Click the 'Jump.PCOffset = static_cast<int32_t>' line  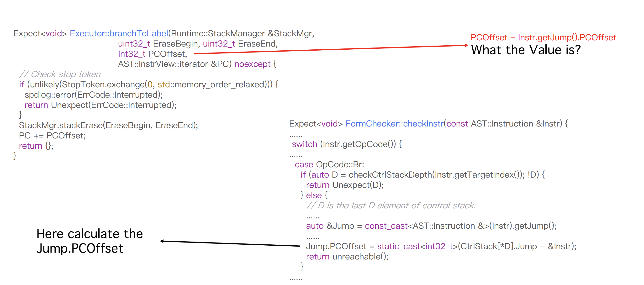coord(441,246)
